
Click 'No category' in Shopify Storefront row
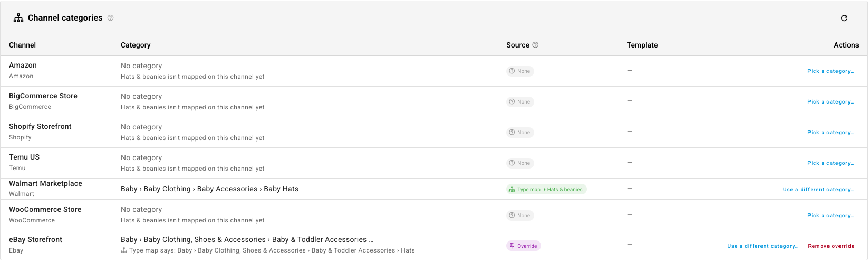pyautogui.click(x=141, y=127)
